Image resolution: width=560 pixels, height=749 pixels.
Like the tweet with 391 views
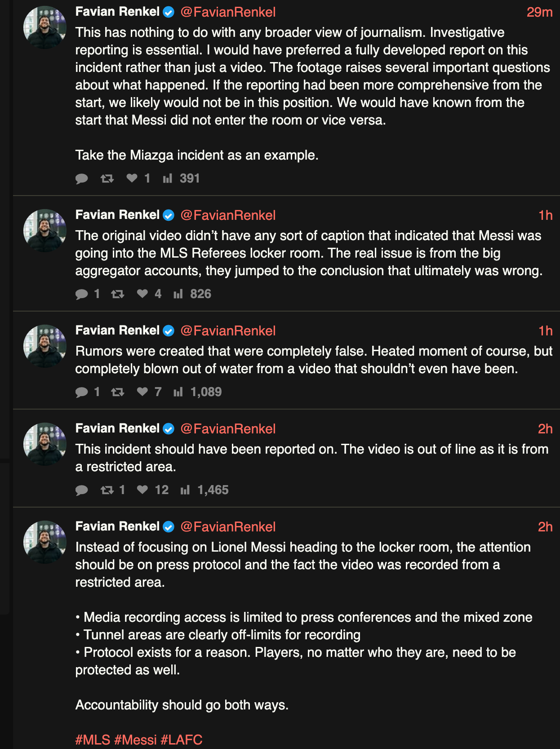pos(132,178)
